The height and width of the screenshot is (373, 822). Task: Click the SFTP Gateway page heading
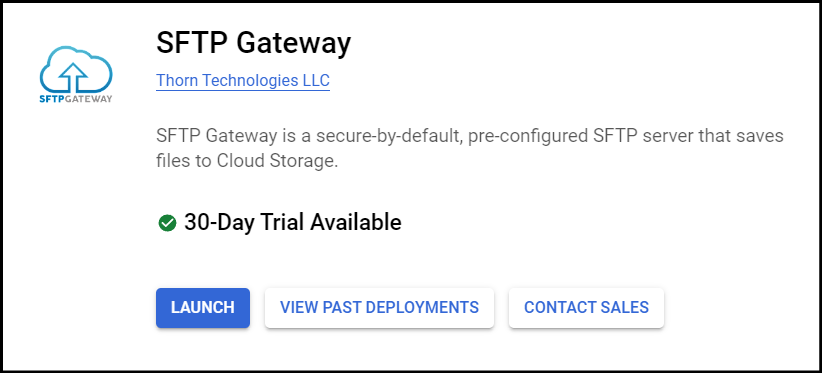pos(254,43)
